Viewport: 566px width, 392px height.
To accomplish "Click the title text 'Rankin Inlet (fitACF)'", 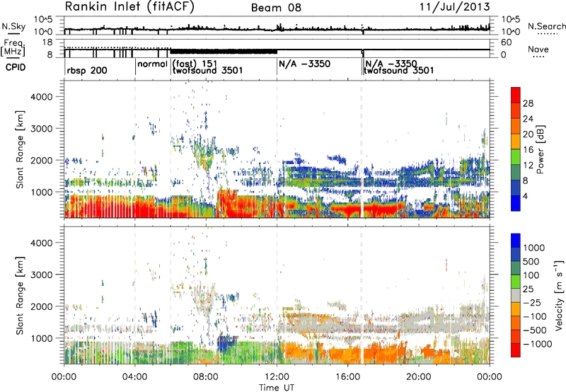I will 129,6.
